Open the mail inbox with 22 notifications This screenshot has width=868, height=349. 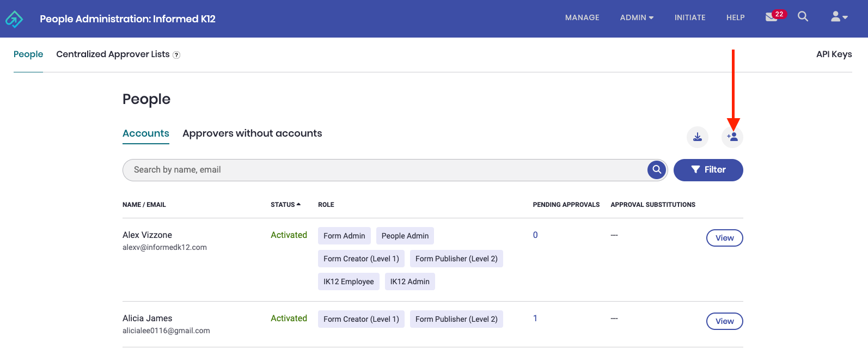coord(772,17)
